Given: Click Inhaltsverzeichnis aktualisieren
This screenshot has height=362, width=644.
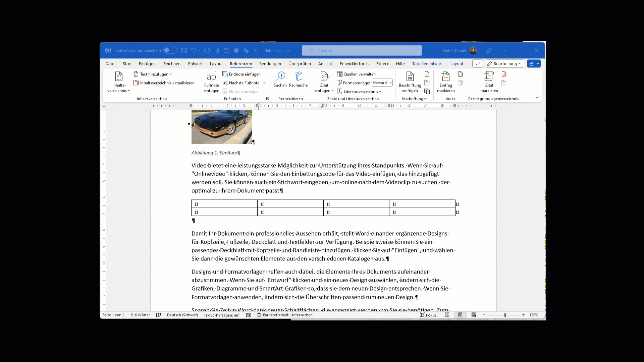Looking at the screenshot, I should [164, 83].
